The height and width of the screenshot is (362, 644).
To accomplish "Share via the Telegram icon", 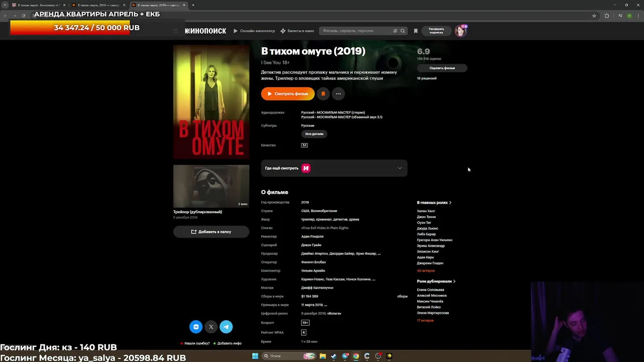I will pyautogui.click(x=226, y=327).
